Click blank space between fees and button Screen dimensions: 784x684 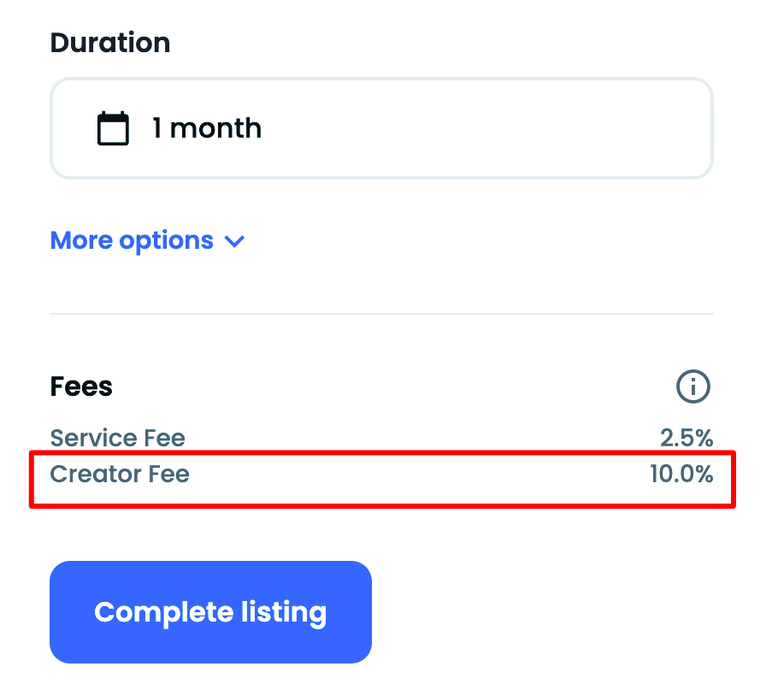point(513,534)
